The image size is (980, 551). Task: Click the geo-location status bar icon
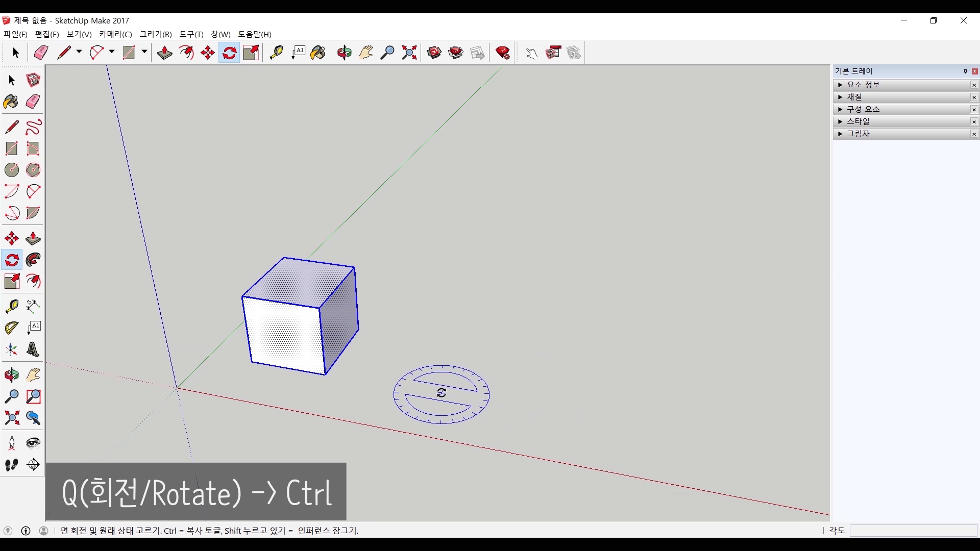point(8,531)
